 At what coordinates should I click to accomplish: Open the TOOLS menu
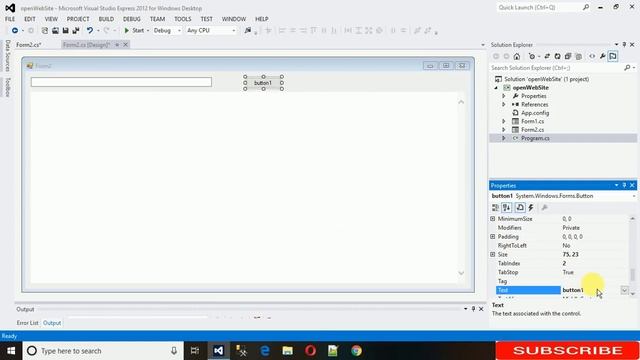182,19
